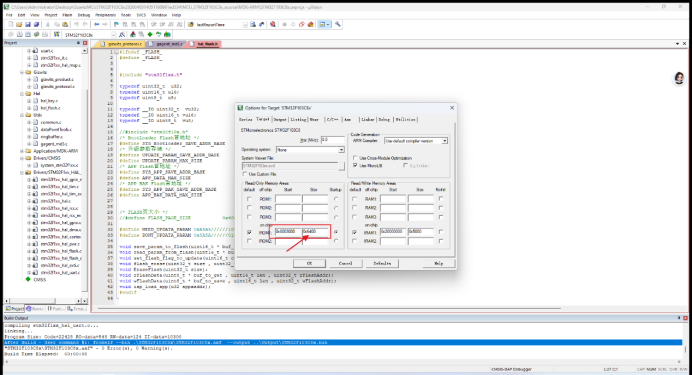Click the Rebuild all targets icon
Screen dimensions: 693x375
click(x=28, y=34)
